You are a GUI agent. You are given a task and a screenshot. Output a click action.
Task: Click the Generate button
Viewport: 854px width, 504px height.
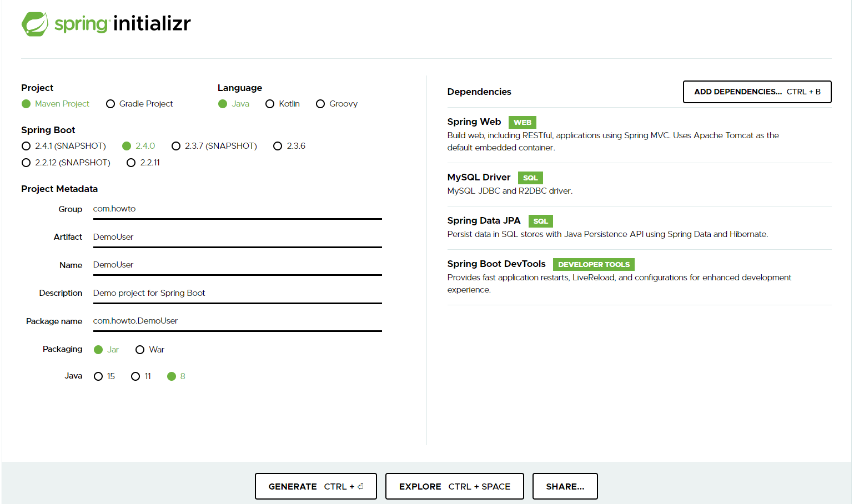click(x=315, y=486)
